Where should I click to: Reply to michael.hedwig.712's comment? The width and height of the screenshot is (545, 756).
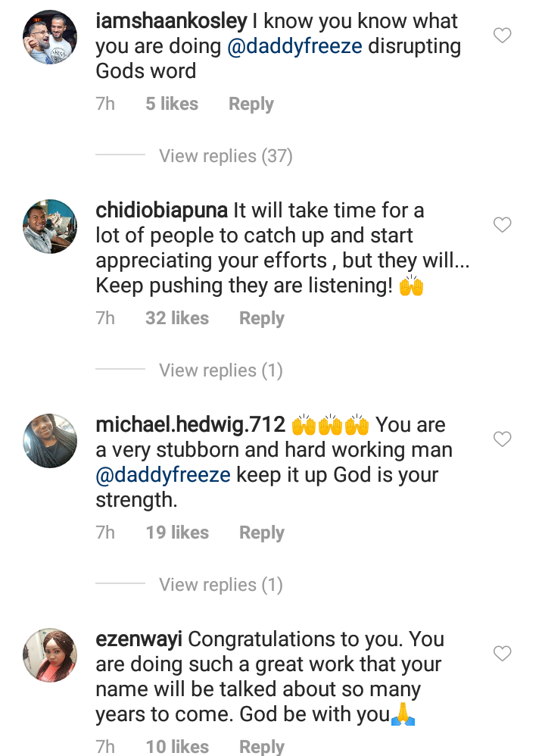point(262,533)
